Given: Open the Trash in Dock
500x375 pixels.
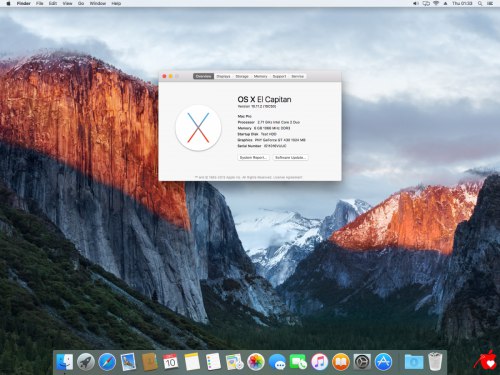Looking at the screenshot, I should [x=435, y=362].
